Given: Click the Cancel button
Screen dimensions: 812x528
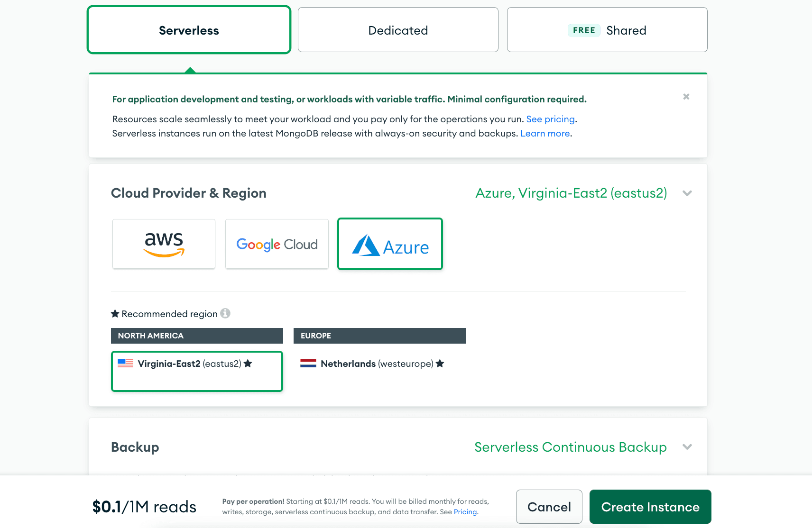Looking at the screenshot, I should pos(549,507).
